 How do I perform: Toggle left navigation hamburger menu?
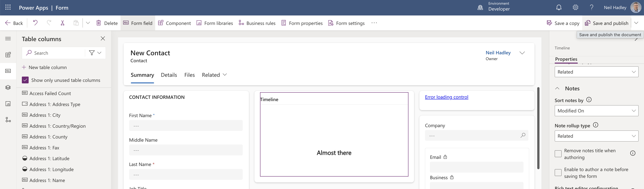pos(8,38)
